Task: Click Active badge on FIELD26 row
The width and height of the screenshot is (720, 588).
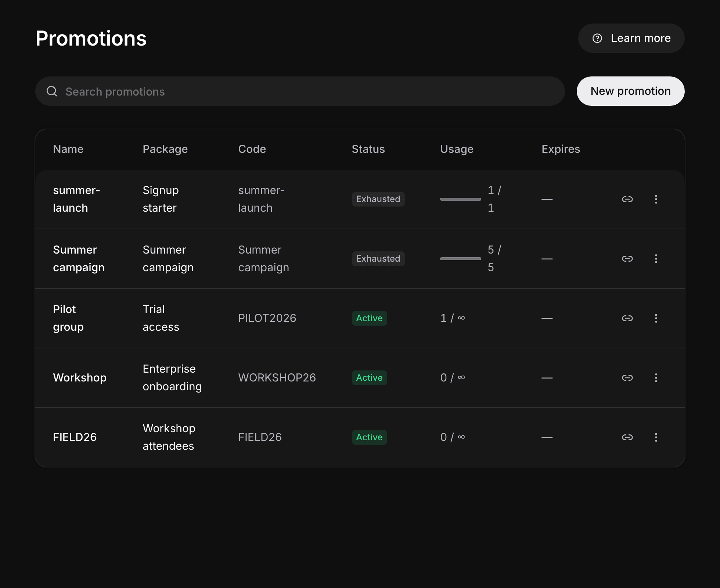Action: coord(369,437)
